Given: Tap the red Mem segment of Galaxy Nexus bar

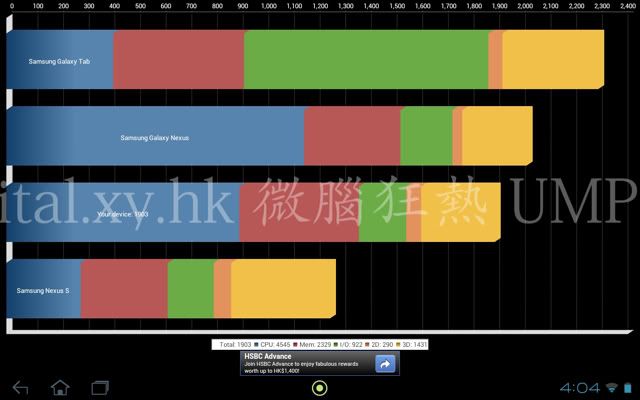Looking at the screenshot, I should pos(351,137).
